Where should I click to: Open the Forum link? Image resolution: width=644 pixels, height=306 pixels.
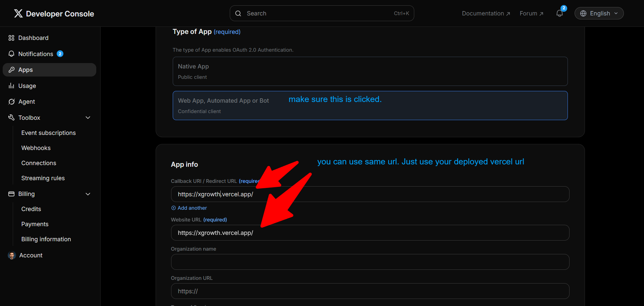click(531, 13)
